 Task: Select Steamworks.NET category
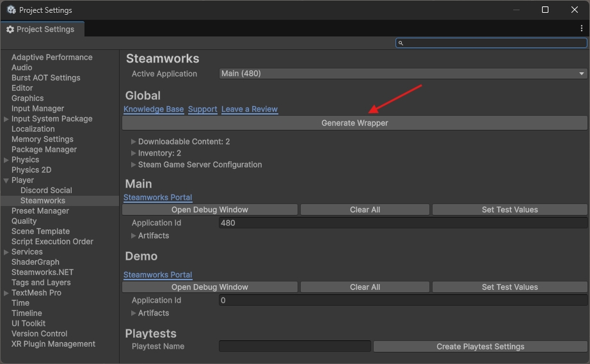point(42,273)
